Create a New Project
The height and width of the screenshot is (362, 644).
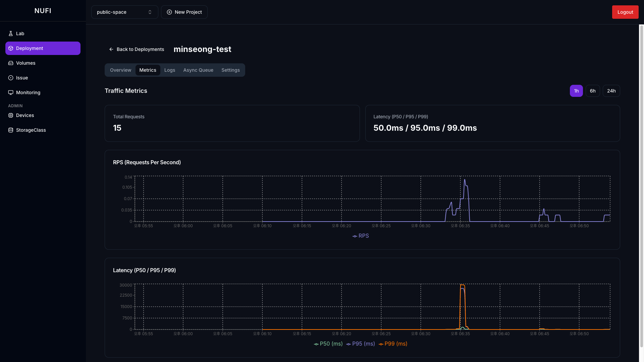tap(184, 12)
